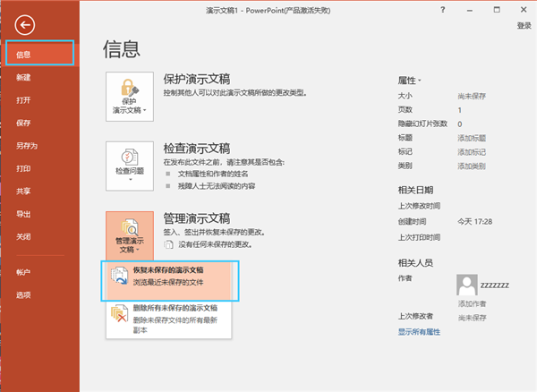This screenshot has width=537, height=392.
Task: Click the 保护演示文稿 heading
Action: click(197, 79)
